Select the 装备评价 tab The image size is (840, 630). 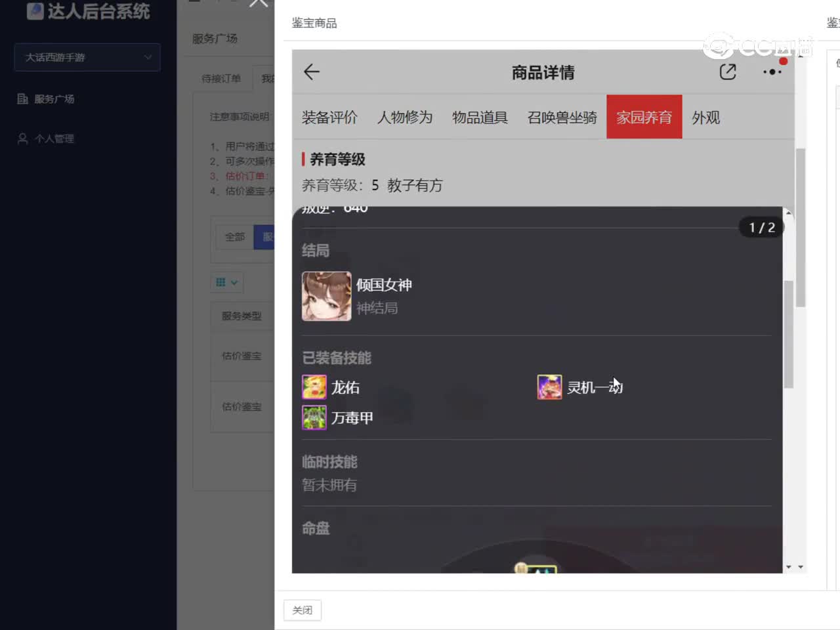(329, 117)
